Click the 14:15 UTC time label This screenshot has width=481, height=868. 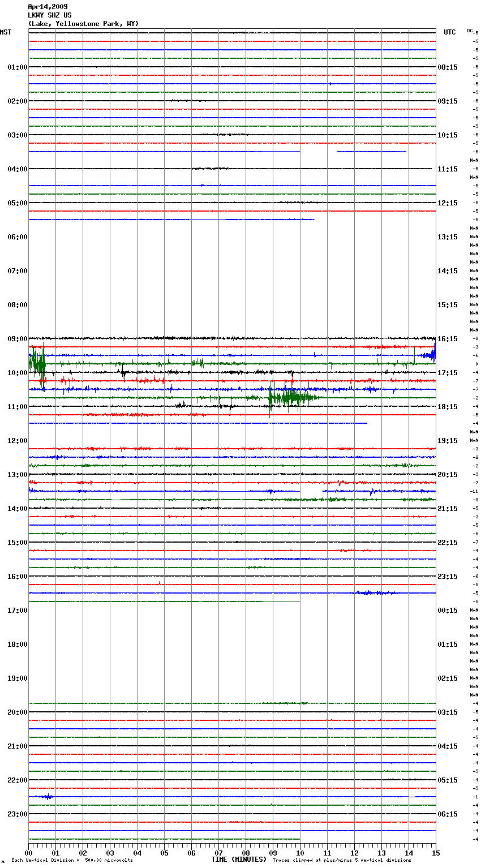click(448, 271)
